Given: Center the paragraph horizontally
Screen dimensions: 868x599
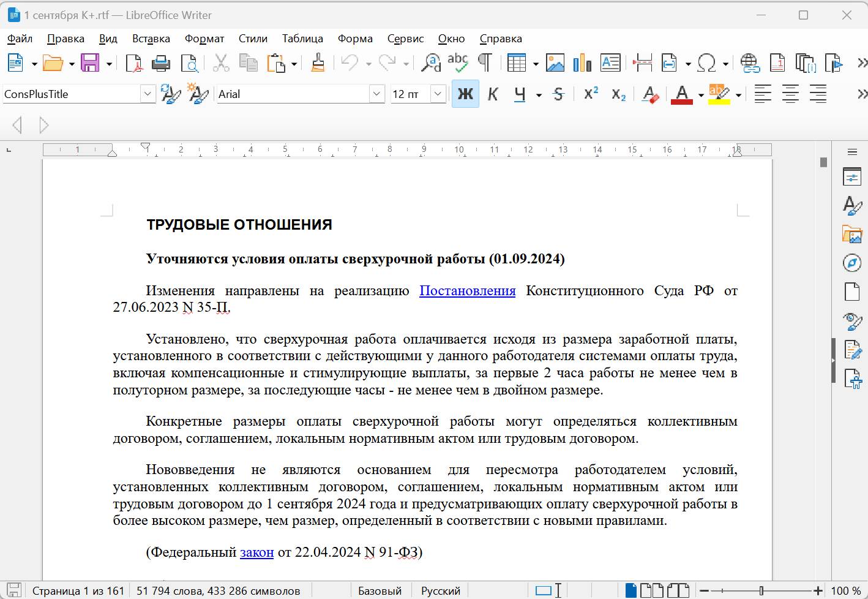Looking at the screenshot, I should click(790, 94).
